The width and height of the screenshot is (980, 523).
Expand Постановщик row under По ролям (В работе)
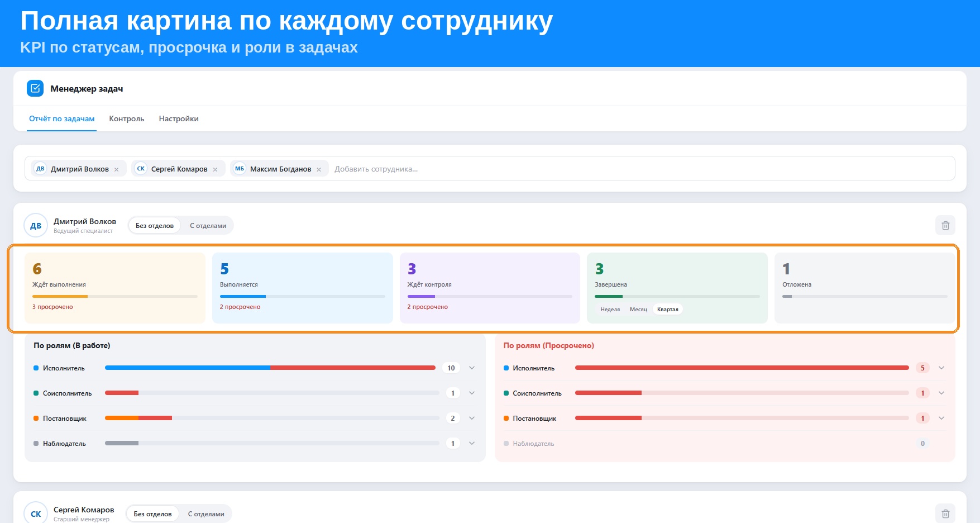tap(472, 418)
